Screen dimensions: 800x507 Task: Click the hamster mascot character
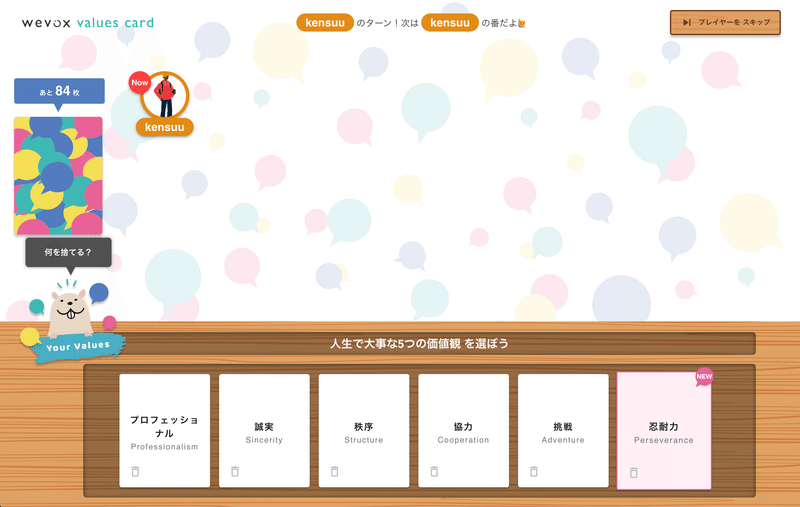[70, 313]
